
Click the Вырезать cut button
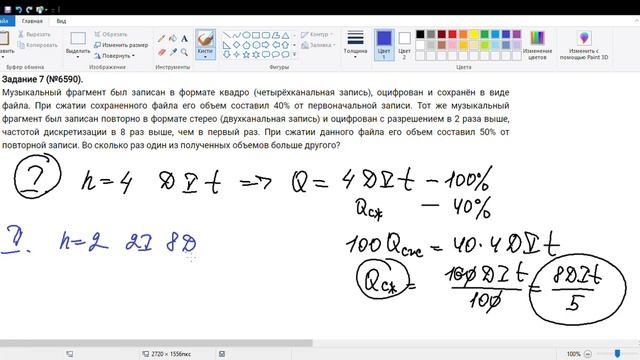[x=34, y=34]
